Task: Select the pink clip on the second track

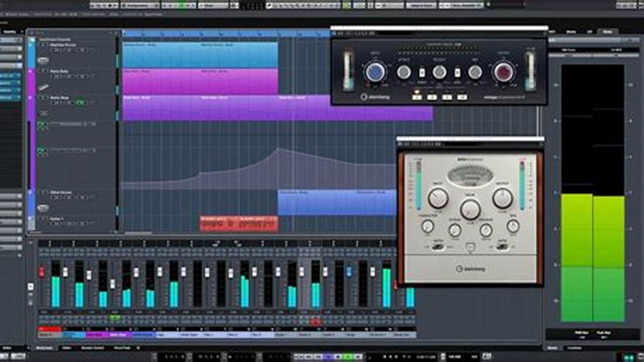Action: pos(200,81)
